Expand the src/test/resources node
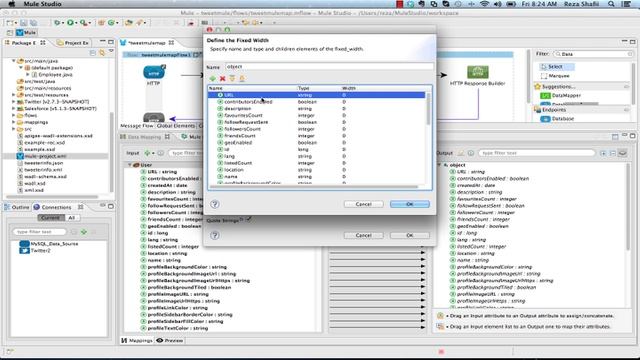640x360 pixels. (14, 95)
